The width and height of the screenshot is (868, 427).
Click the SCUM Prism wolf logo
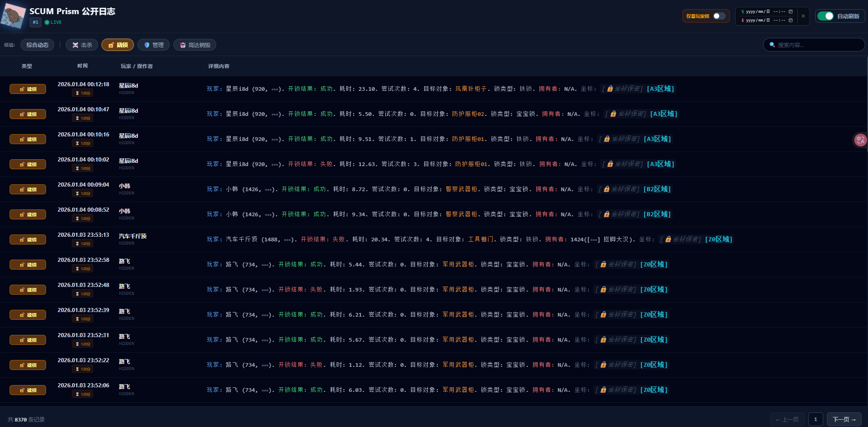pos(13,14)
